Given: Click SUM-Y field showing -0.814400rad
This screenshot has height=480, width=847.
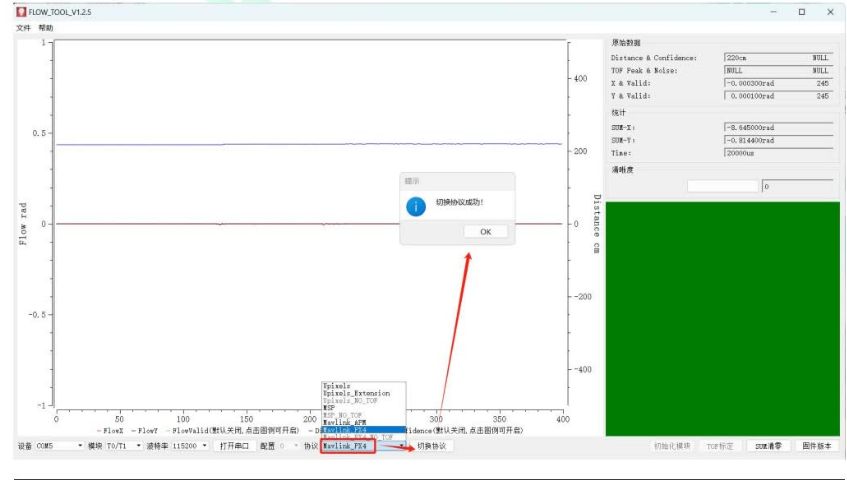Looking at the screenshot, I should click(x=778, y=140).
